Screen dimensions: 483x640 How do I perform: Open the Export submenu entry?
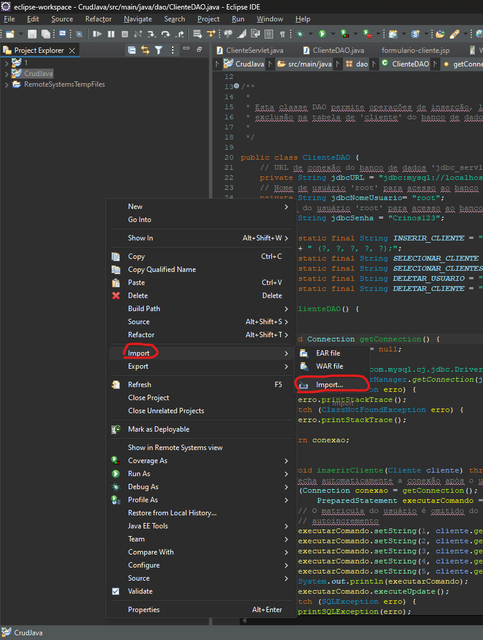(200, 366)
